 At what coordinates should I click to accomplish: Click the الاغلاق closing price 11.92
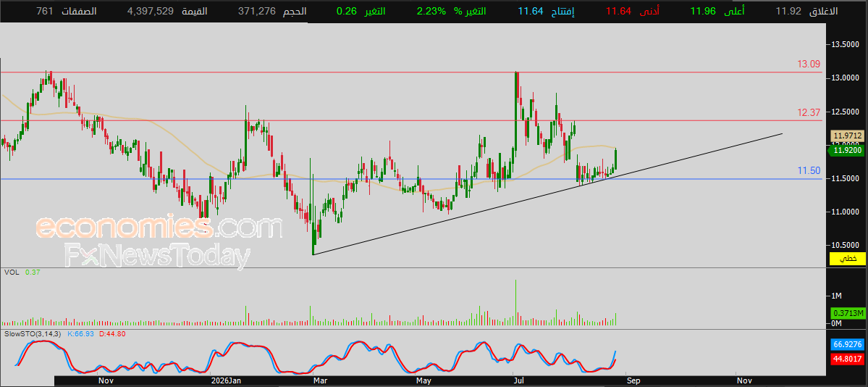(788, 11)
